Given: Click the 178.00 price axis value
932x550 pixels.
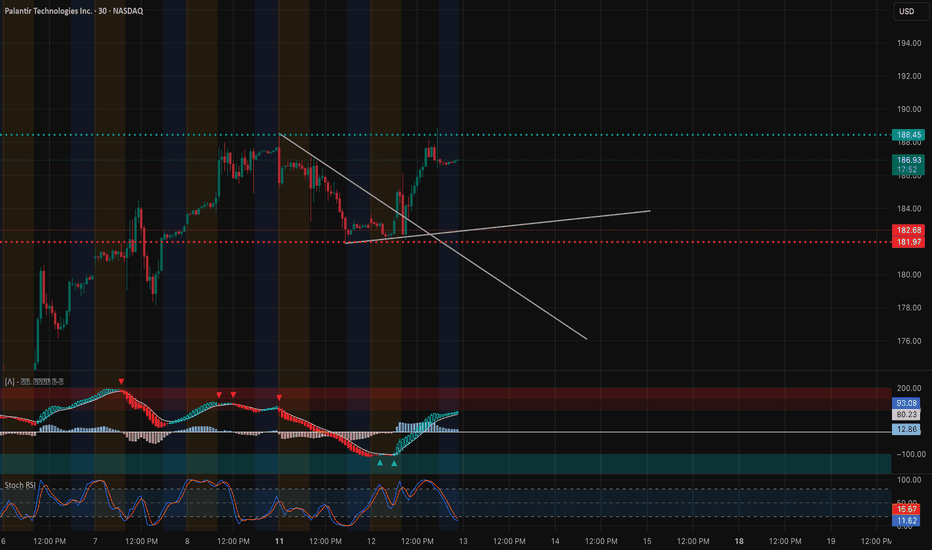Looking at the screenshot, I should point(909,308).
